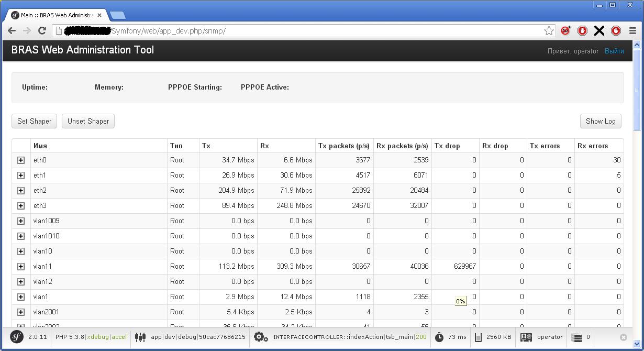This screenshot has width=644, height=351.
Task: Open the BRAS Web Administration Tool title link
Action: [83, 50]
